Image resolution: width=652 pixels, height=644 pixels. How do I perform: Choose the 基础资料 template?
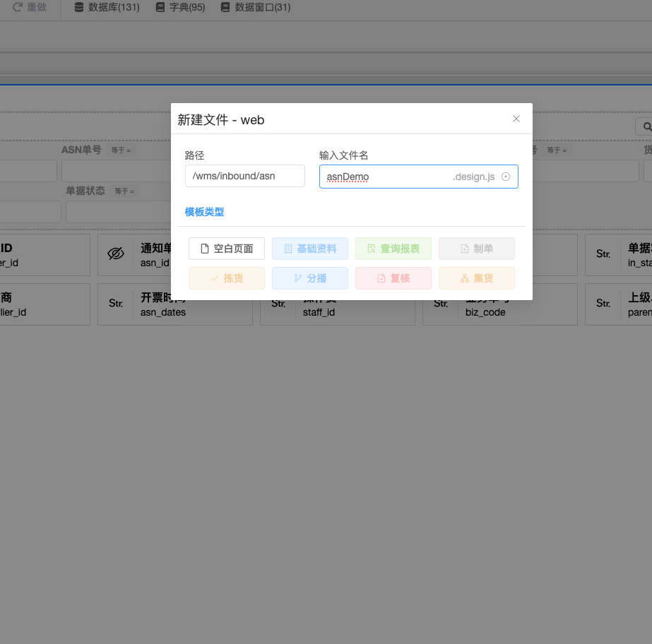[310, 249]
